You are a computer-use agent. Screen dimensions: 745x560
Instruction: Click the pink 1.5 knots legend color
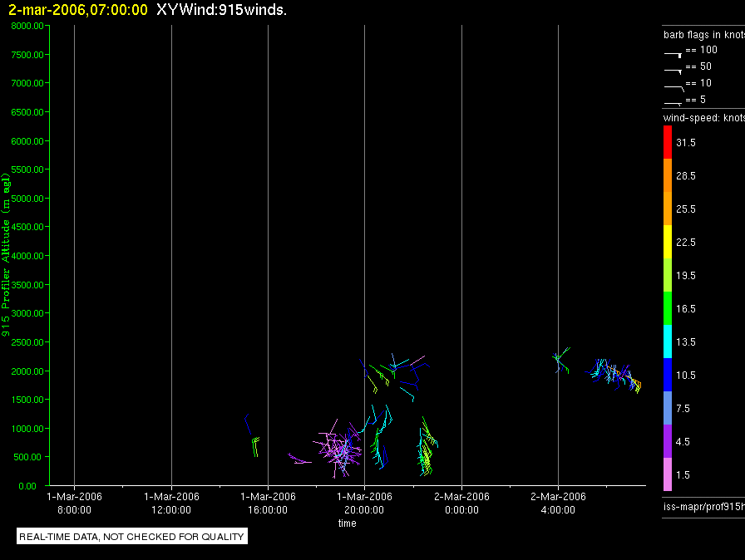click(x=668, y=474)
